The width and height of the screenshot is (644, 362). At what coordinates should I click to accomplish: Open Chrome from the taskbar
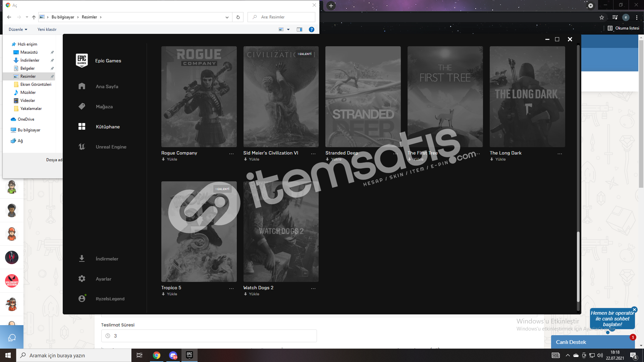pyautogui.click(x=157, y=355)
